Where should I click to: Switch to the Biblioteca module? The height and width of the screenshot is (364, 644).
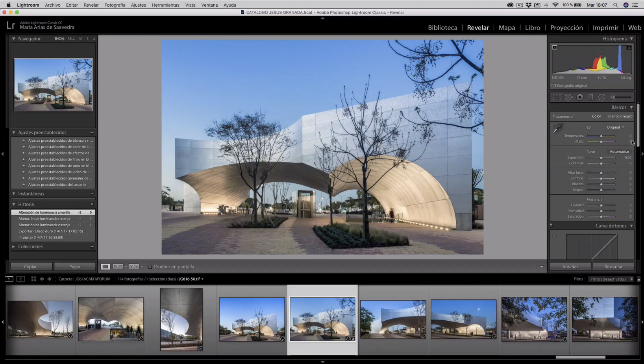[442, 28]
